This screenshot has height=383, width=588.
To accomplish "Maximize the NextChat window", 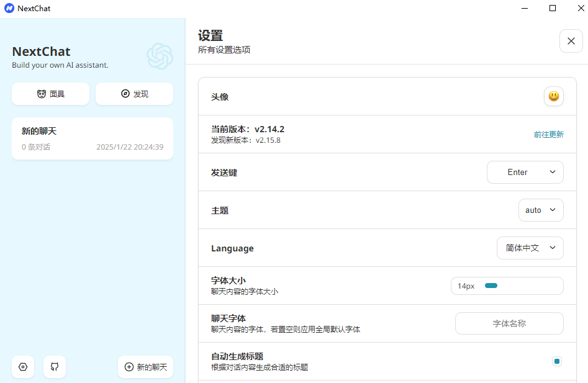I will [553, 8].
